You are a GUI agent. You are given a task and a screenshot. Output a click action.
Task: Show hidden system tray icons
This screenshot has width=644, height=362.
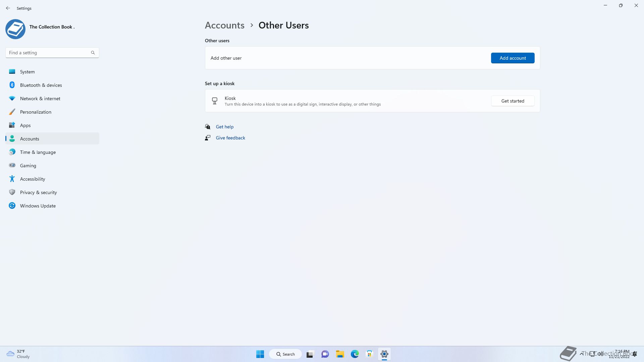pyautogui.click(x=581, y=354)
